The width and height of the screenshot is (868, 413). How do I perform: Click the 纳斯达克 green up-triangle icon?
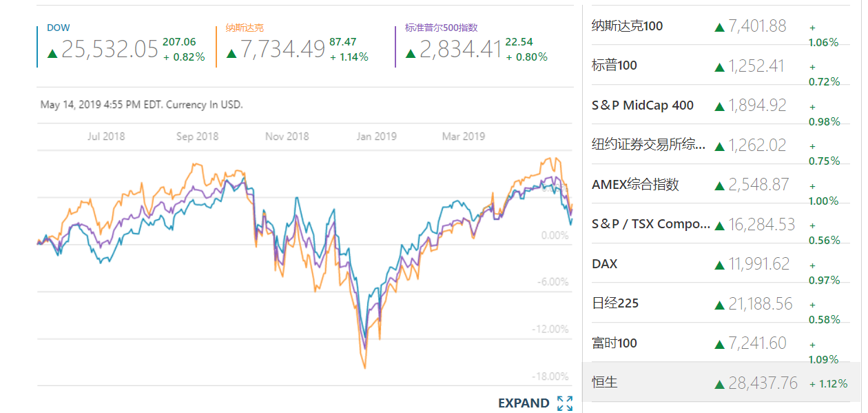[231, 52]
